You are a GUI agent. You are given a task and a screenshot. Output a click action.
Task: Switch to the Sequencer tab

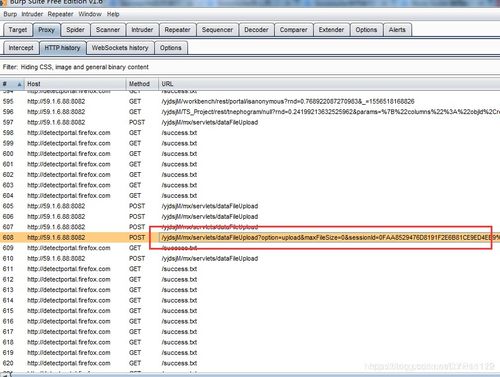tap(217, 30)
